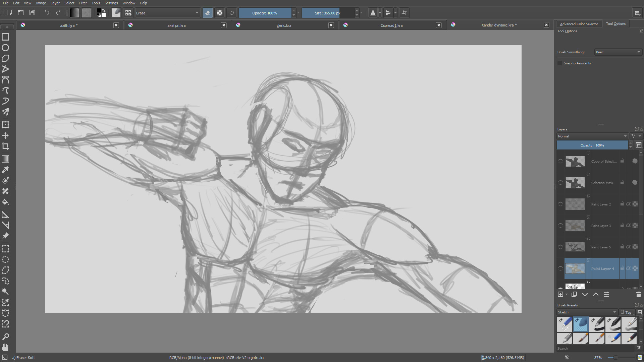Open the Filter menu
The width and height of the screenshot is (644, 362).
click(83, 3)
